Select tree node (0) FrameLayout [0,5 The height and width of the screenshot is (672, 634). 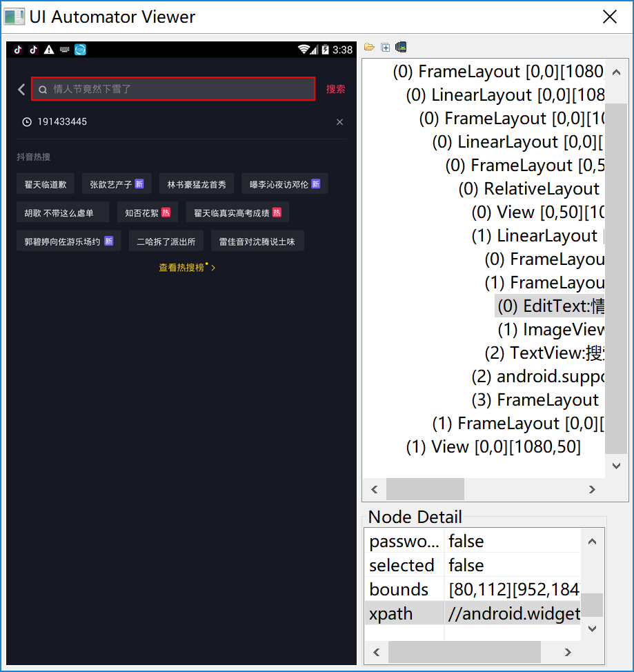click(525, 166)
